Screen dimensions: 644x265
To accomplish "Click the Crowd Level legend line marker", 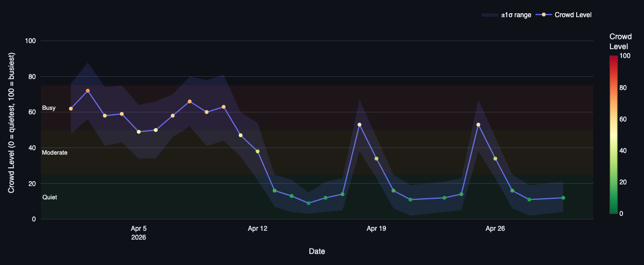I will click(x=544, y=15).
